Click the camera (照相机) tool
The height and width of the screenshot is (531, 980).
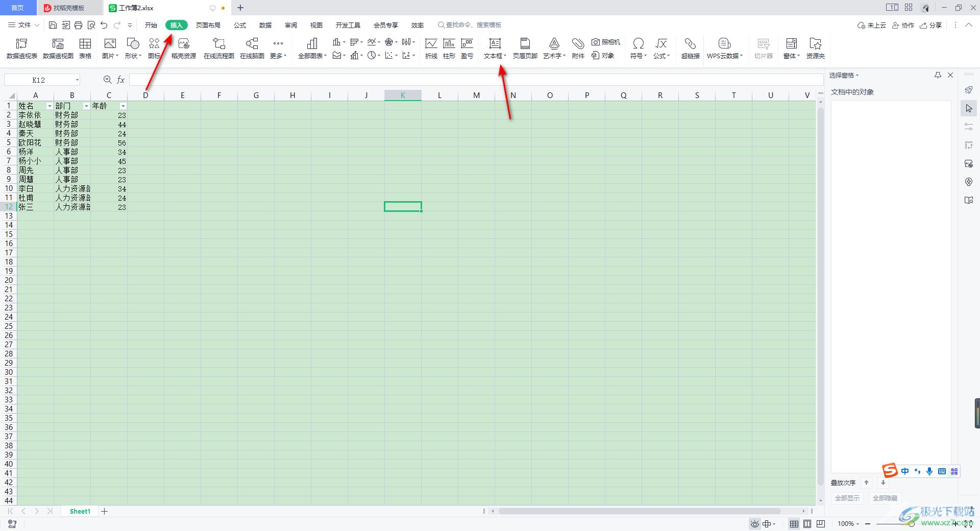coord(606,42)
